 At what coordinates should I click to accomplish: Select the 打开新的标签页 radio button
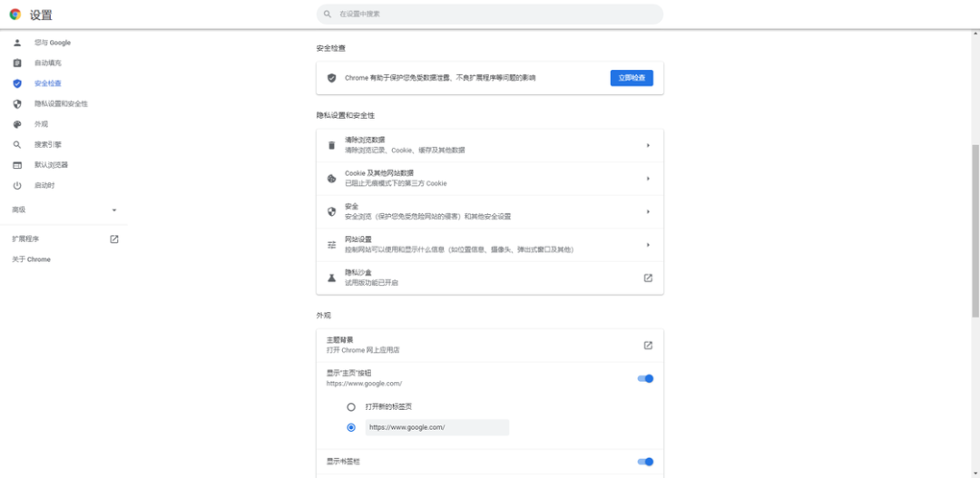tap(351, 406)
